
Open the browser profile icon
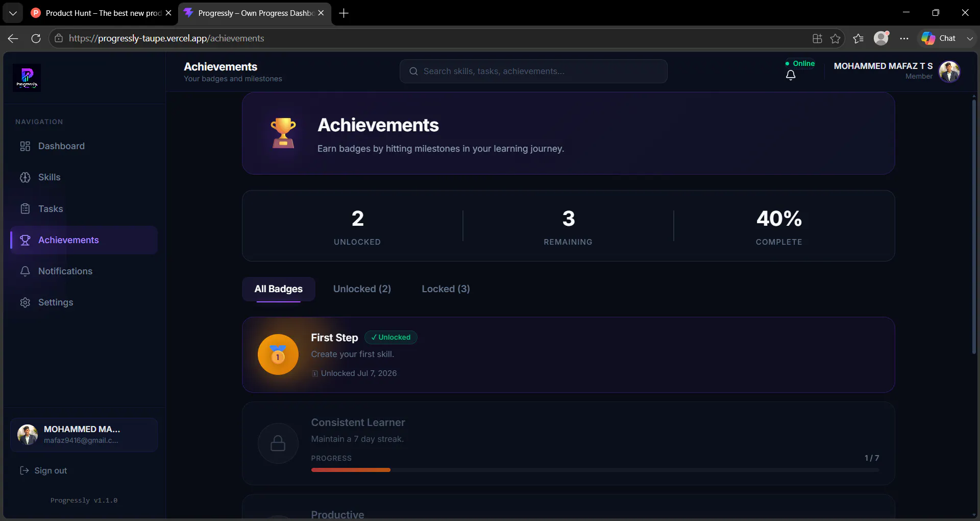click(881, 38)
